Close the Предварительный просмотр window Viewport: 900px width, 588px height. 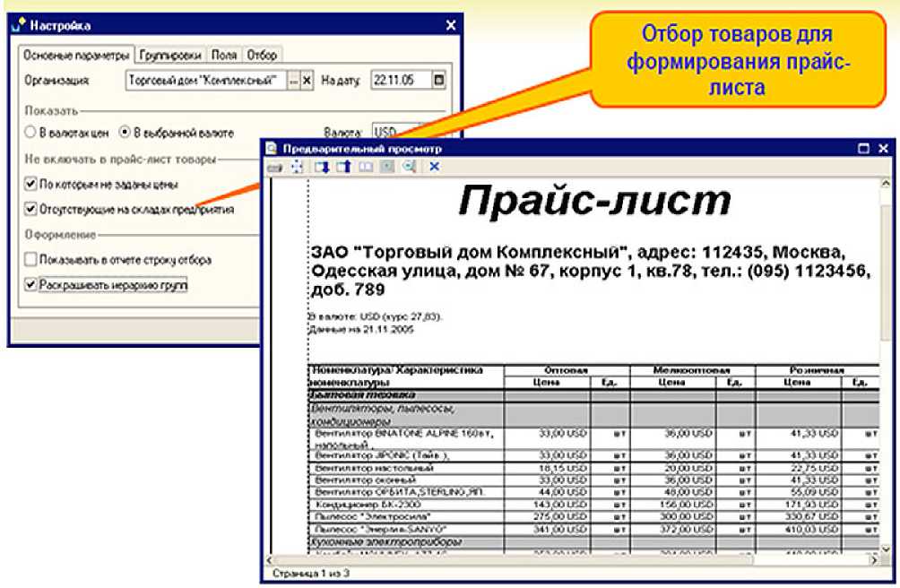pyautogui.click(x=883, y=149)
